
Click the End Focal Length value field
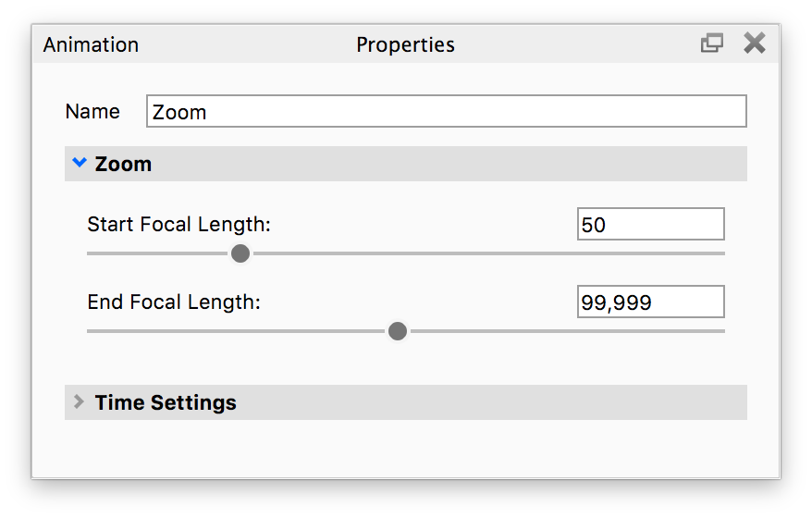(650, 302)
